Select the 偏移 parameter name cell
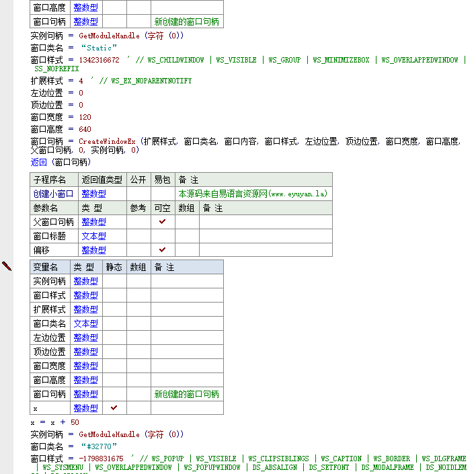The image size is (476, 474). 54,250
